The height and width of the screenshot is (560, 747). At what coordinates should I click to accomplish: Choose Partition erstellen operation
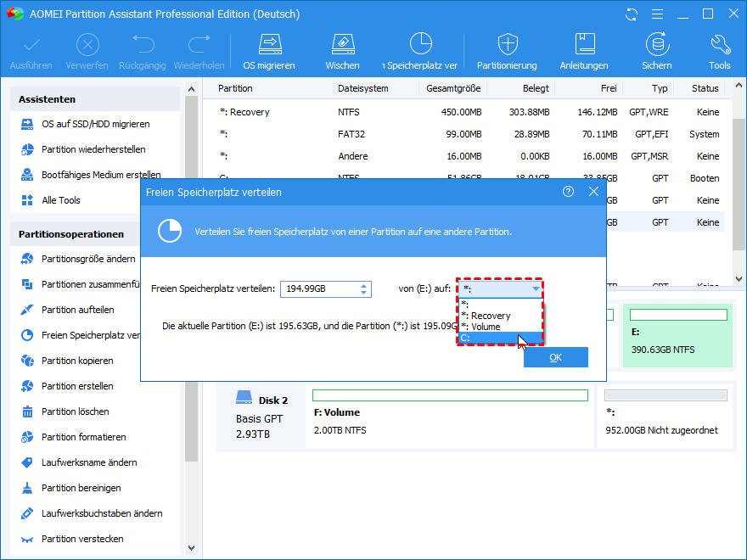(x=68, y=386)
